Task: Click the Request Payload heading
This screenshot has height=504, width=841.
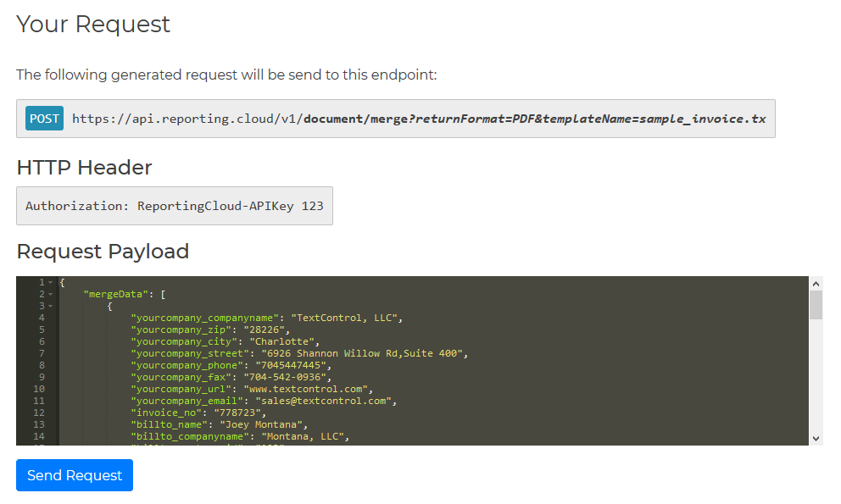Action: click(x=103, y=252)
